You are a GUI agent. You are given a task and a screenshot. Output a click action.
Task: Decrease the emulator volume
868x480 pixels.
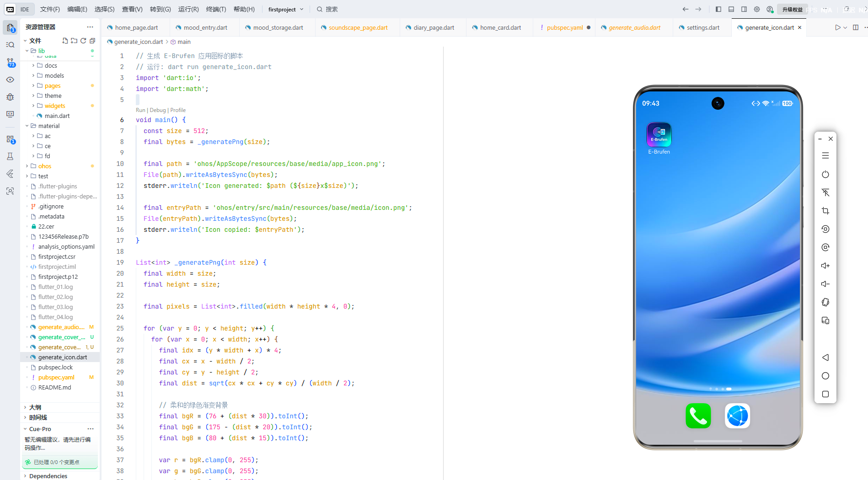click(x=825, y=284)
